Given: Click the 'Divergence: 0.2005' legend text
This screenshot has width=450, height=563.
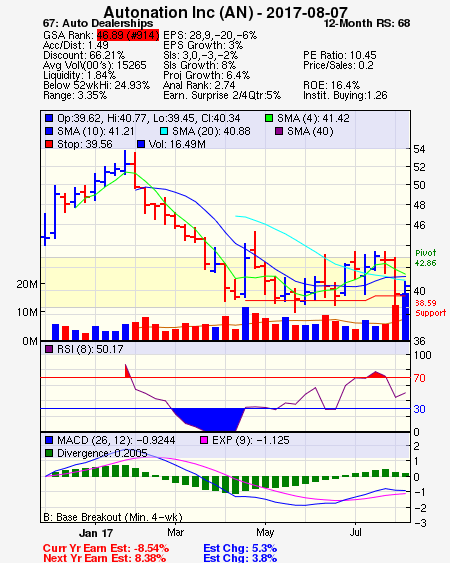Looking at the screenshot, I should pos(102,453).
